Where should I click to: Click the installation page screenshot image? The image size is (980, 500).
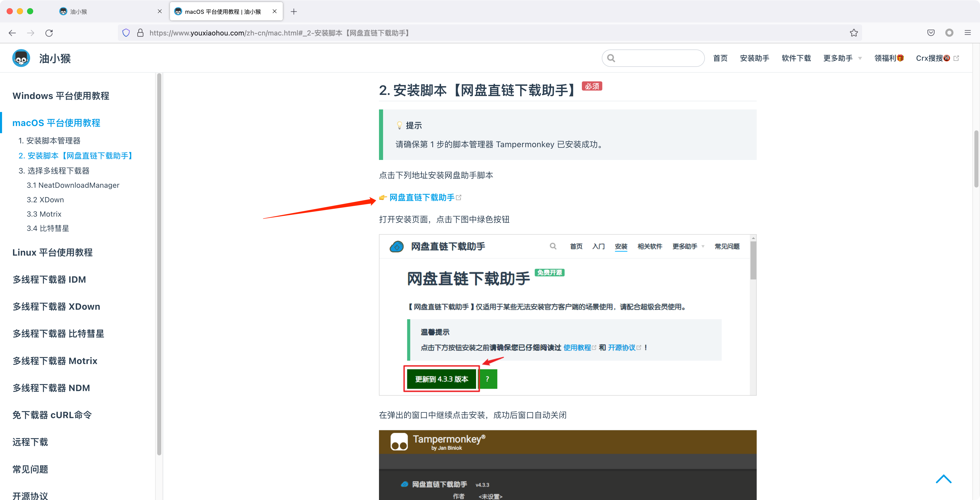pos(568,315)
